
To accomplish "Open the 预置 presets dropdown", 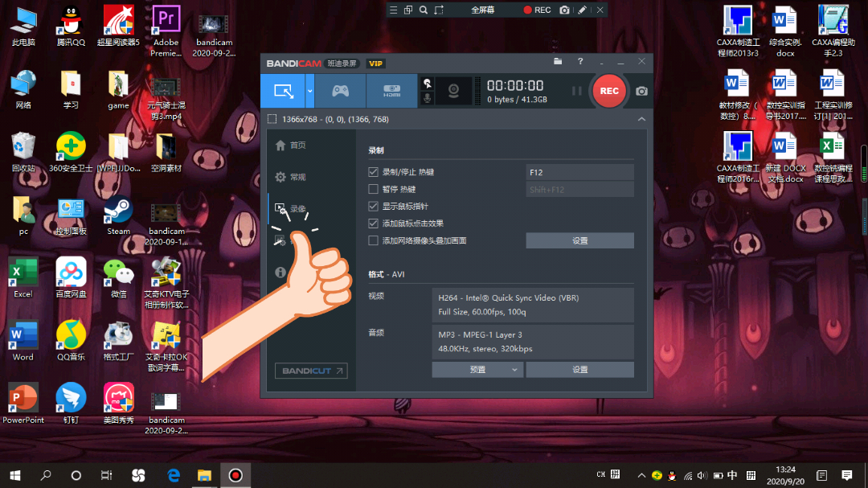I will coord(477,370).
